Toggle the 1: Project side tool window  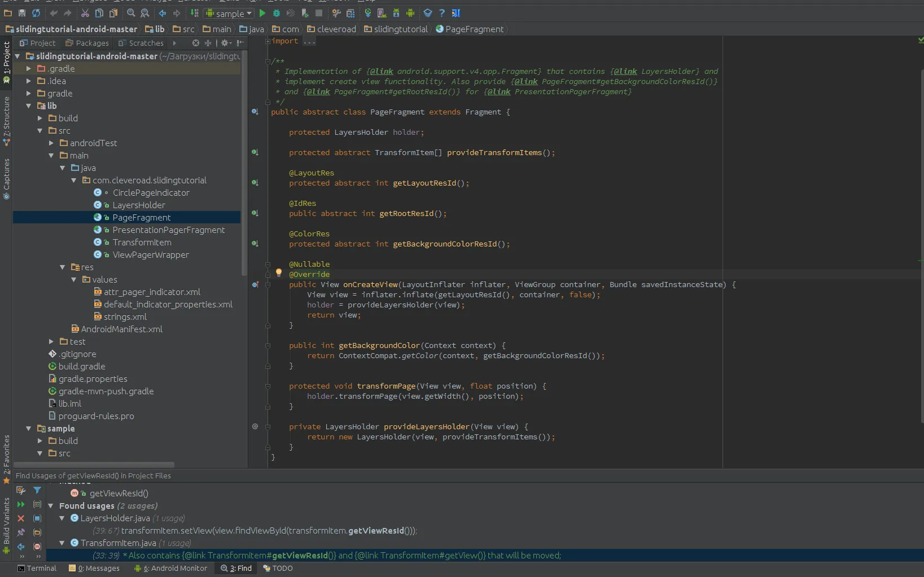point(6,62)
